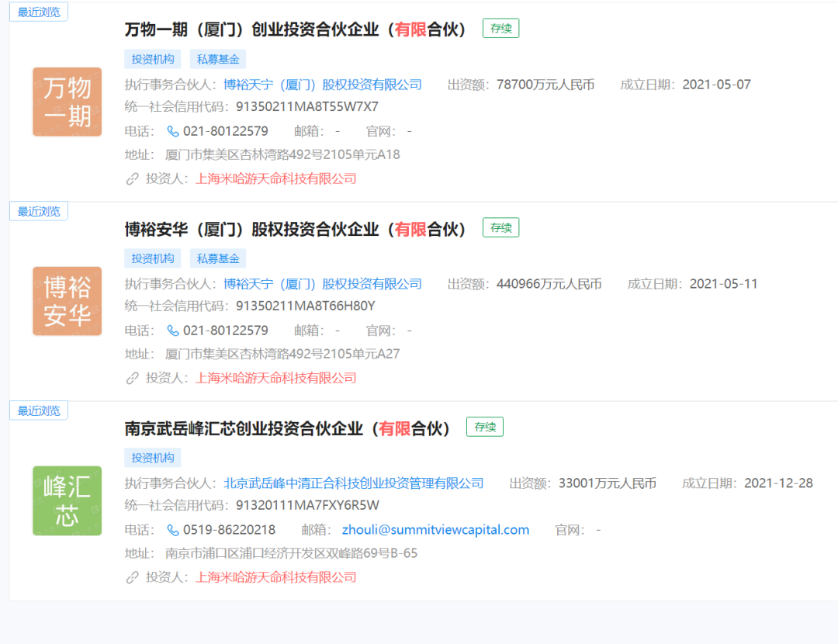Screen dimensions: 838x644
Task: Click 最近浏览 label above 万物一期 card
Action: (39, 12)
